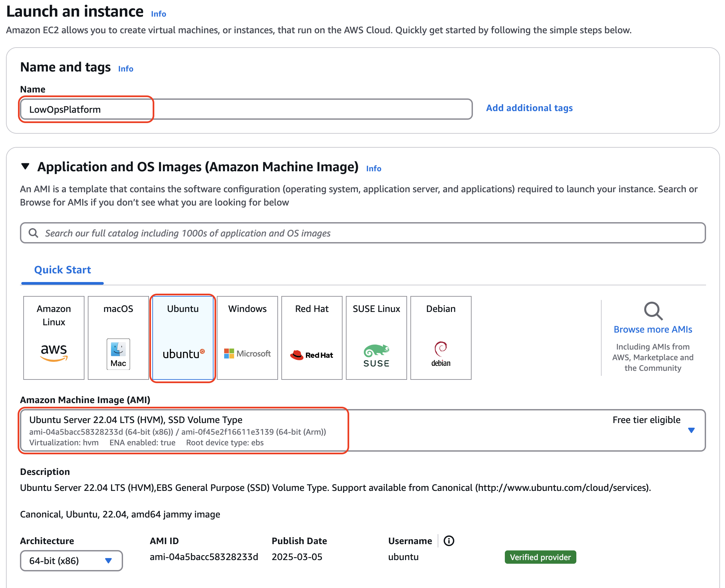Open the Amazon Machine Image dropdown

(363, 430)
